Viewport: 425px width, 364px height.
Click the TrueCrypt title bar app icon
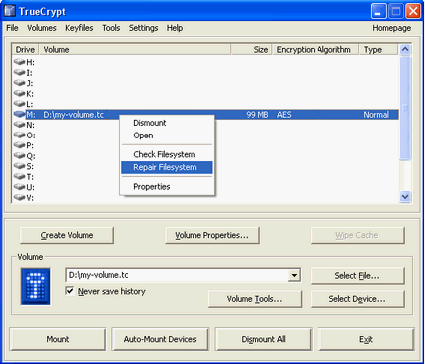pos(10,11)
